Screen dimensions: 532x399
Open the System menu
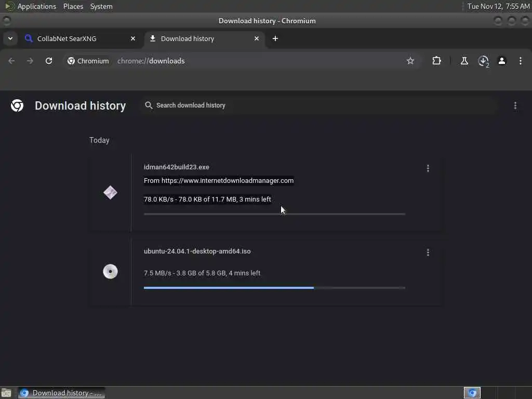pos(101,6)
